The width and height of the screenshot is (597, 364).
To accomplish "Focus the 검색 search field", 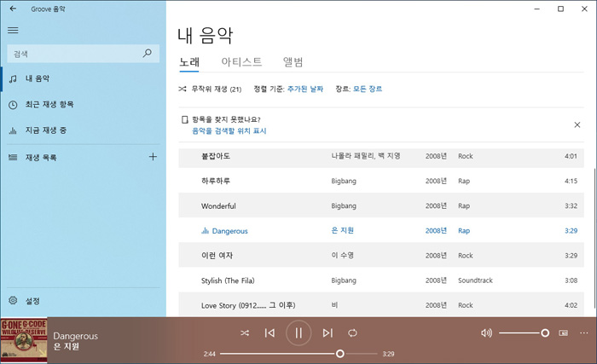I will pyautogui.click(x=83, y=54).
